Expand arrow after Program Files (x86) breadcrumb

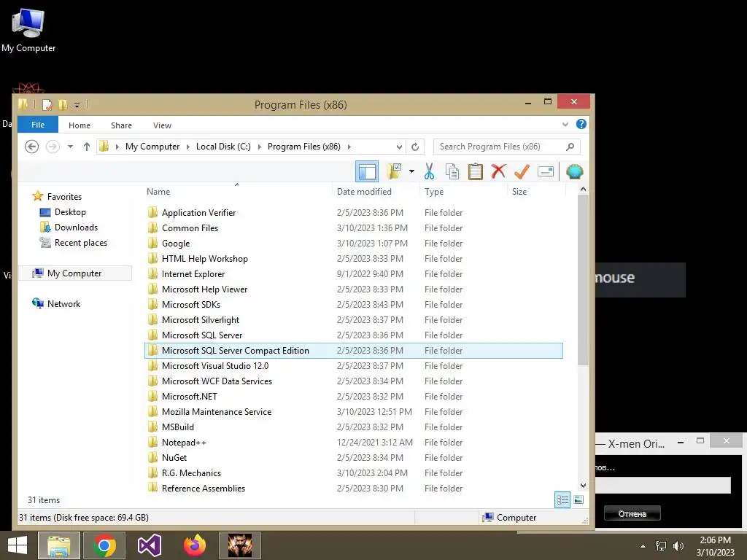(349, 147)
